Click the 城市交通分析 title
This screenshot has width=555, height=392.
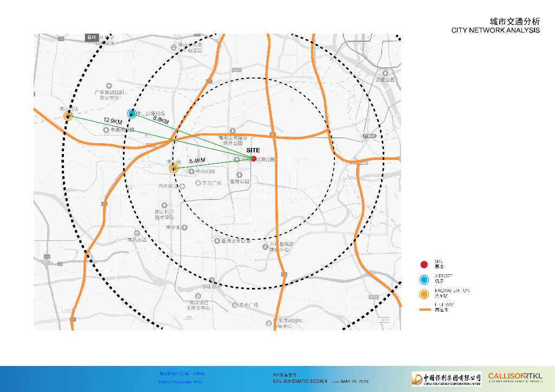coord(515,22)
